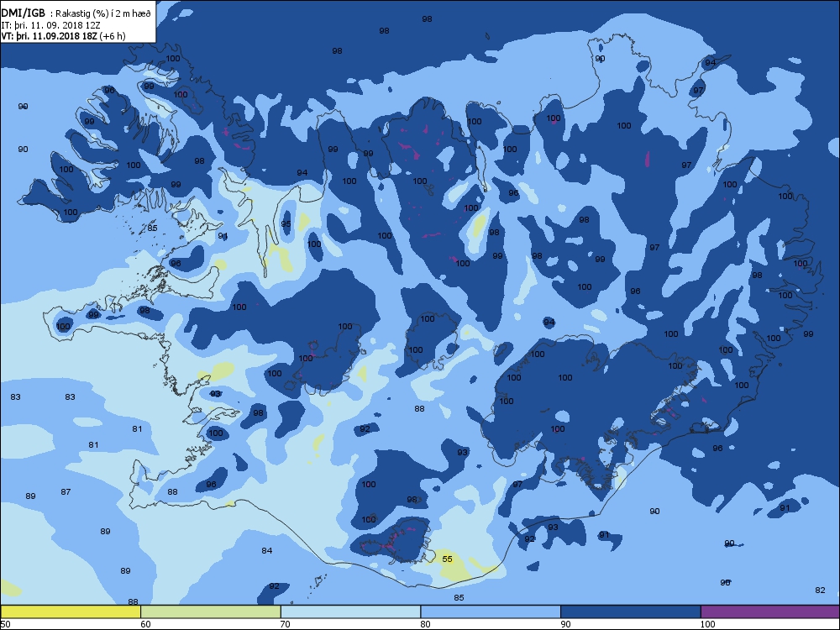Click the light blue 70–80 legend swatch
This screenshot has height=630, width=840.
pyautogui.click(x=351, y=612)
